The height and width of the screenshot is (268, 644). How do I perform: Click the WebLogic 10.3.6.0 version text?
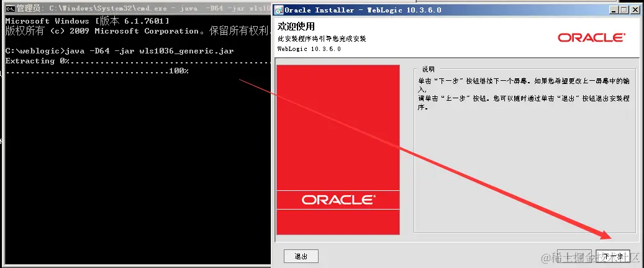click(309, 49)
